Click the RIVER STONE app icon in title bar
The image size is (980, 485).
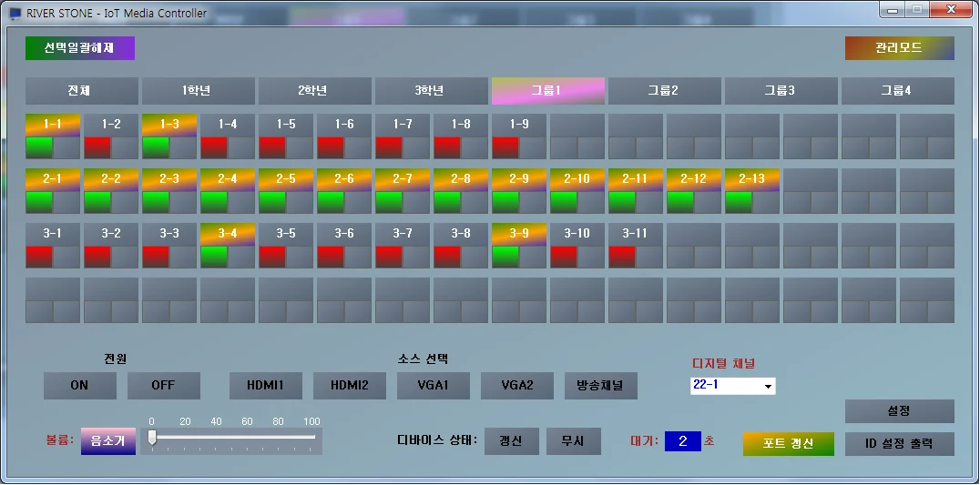point(15,14)
